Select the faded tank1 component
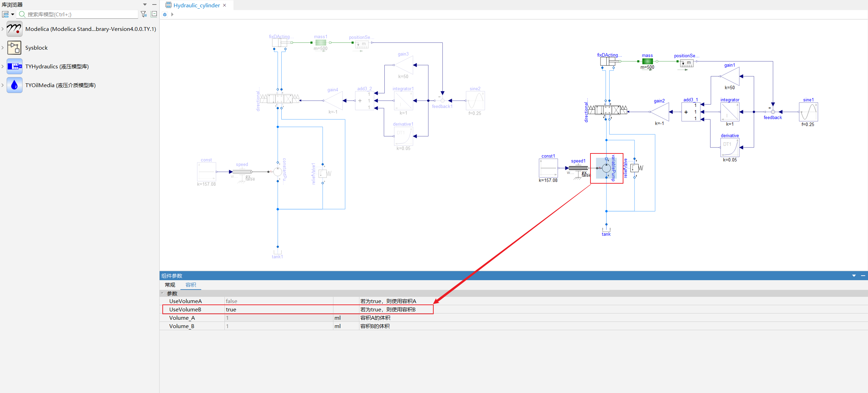 pyautogui.click(x=278, y=252)
